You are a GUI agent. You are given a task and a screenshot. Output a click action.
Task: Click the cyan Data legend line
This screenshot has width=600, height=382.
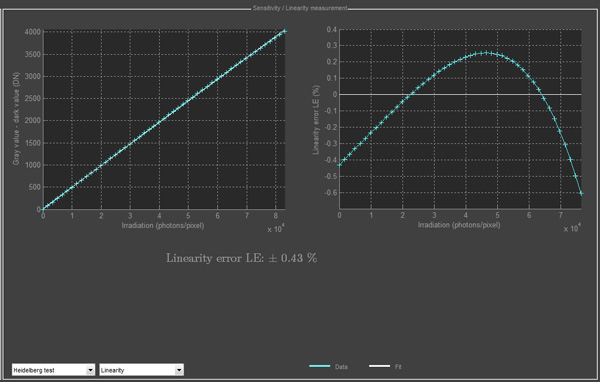click(320, 366)
